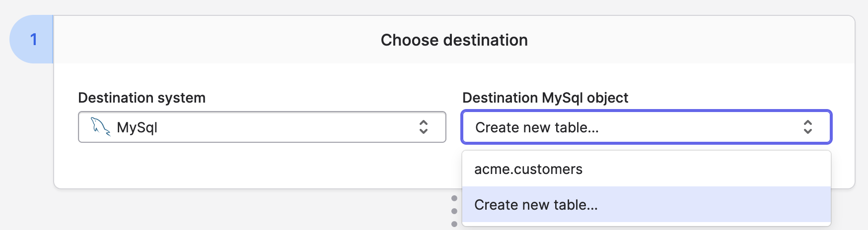Viewport: 868px width, 230px height.
Task: Click the up-down arrows in Destination system field
Action: click(x=423, y=127)
